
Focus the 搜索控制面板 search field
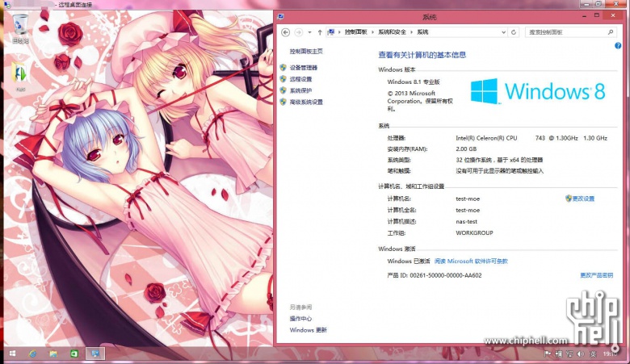click(565, 32)
